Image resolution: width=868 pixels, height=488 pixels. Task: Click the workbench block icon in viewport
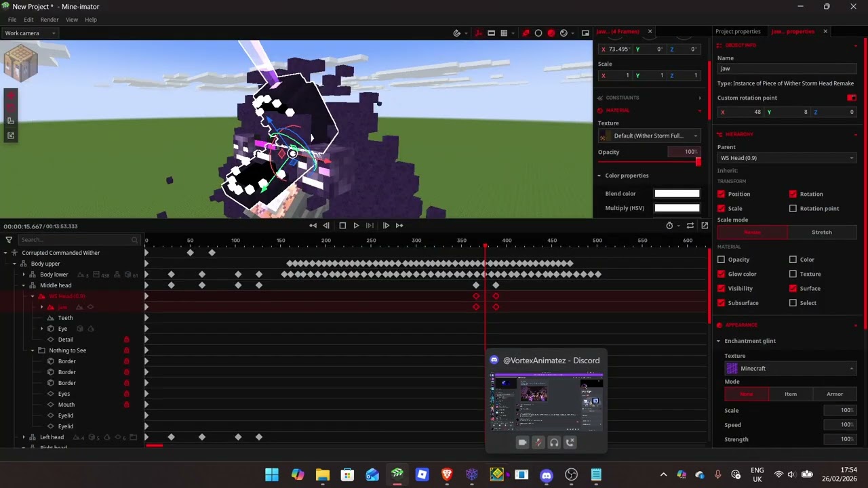tap(20, 63)
